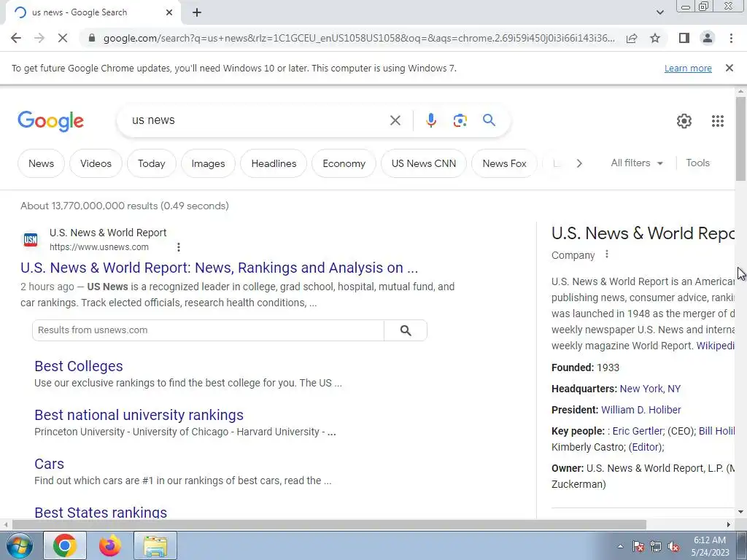Open the network tray icon
The width and height of the screenshot is (747, 560).
pyautogui.click(x=656, y=547)
